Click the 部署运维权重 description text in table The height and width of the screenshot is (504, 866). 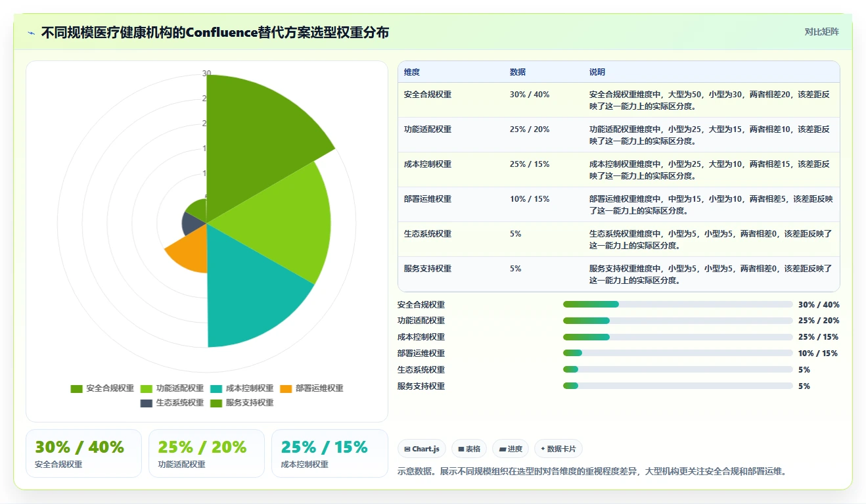point(711,205)
